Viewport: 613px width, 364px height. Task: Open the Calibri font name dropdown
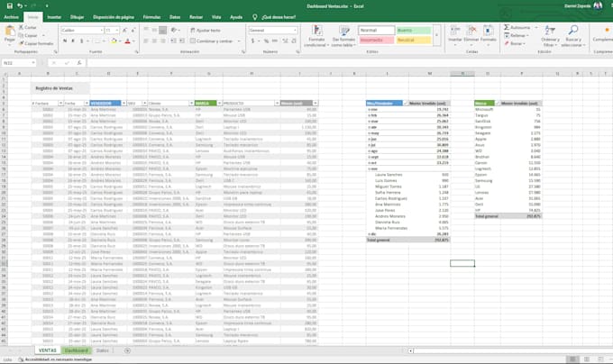click(x=102, y=30)
